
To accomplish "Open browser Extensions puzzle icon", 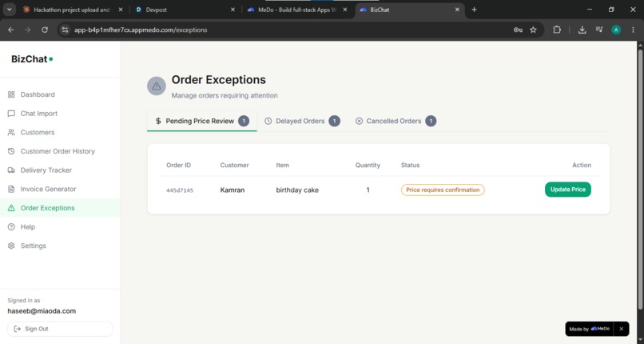I will [557, 30].
